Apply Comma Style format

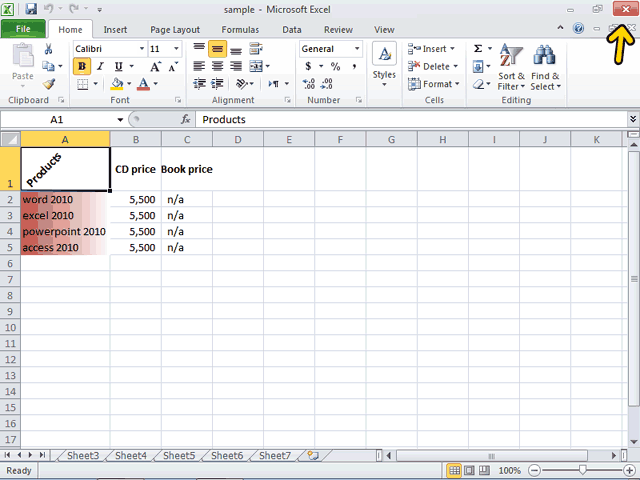pyautogui.click(x=354, y=66)
